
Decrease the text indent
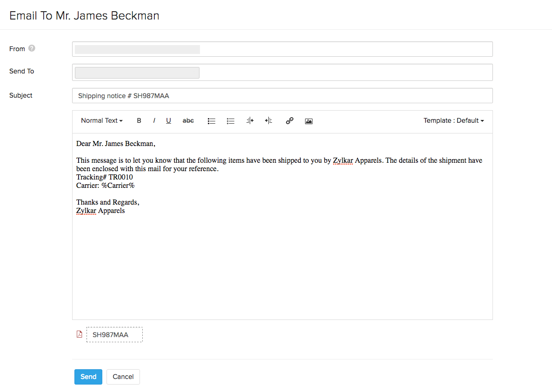pyautogui.click(x=250, y=120)
